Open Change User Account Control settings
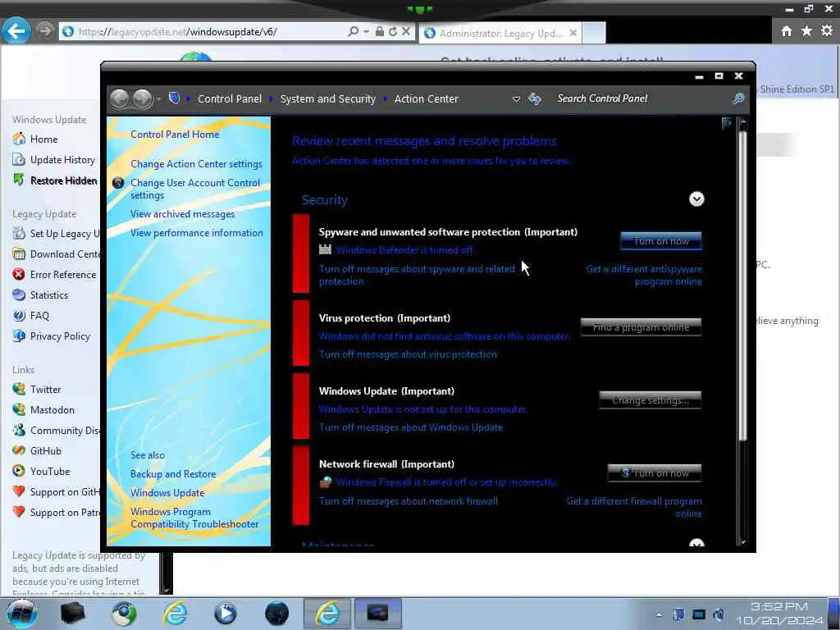This screenshot has width=840, height=630. [195, 189]
